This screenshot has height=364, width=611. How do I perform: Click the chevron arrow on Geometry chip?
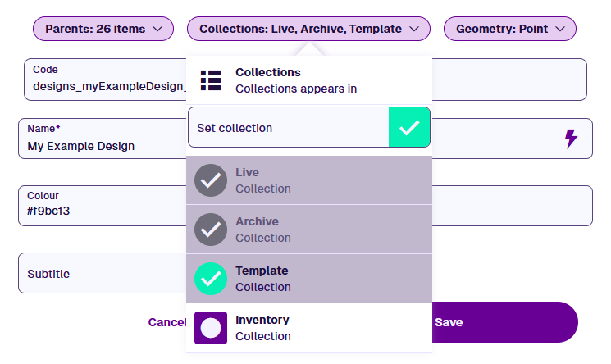pyautogui.click(x=560, y=29)
